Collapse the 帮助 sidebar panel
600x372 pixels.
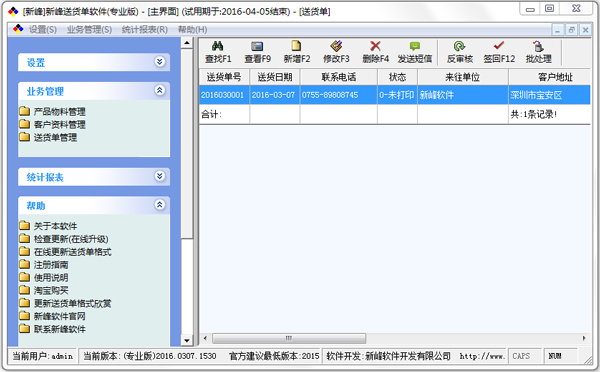point(160,204)
